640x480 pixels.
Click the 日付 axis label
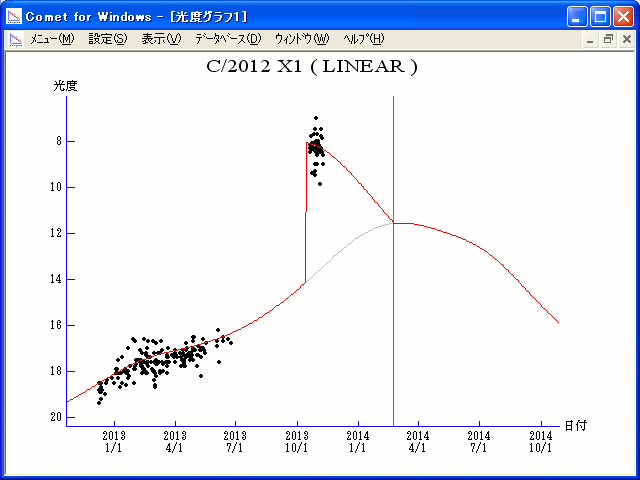(x=576, y=426)
